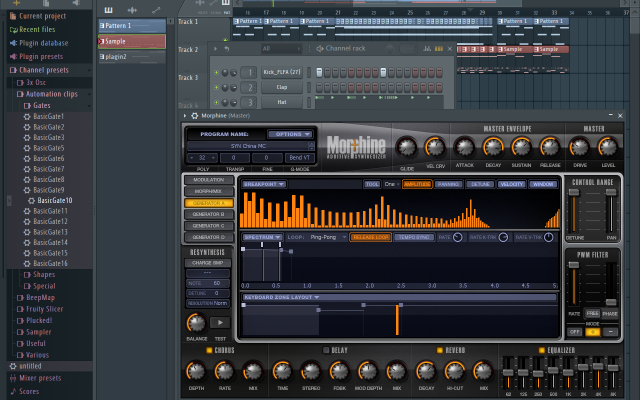640x400 pixels.
Task: Click the Kick_FLFA channel volume knob
Action: 233,73
